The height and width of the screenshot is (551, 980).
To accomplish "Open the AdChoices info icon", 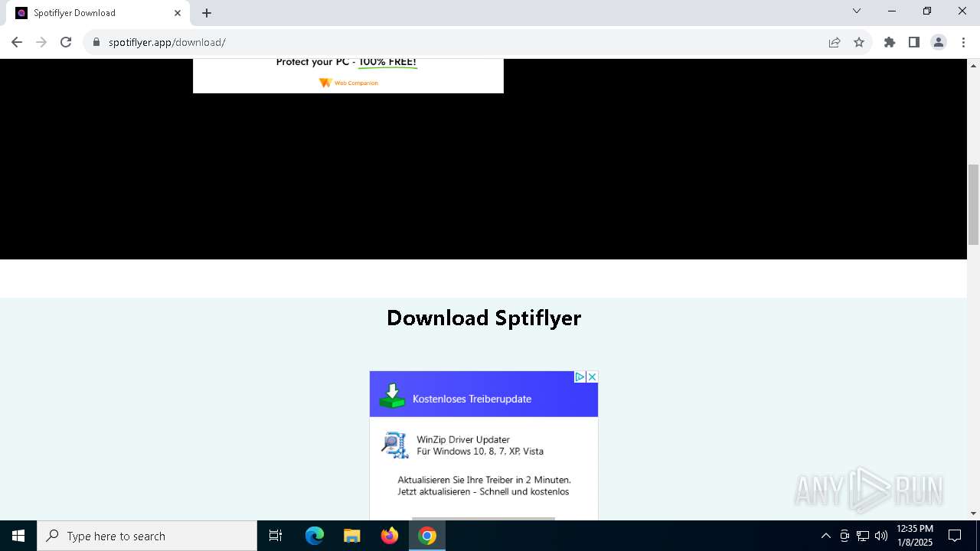I will [580, 377].
